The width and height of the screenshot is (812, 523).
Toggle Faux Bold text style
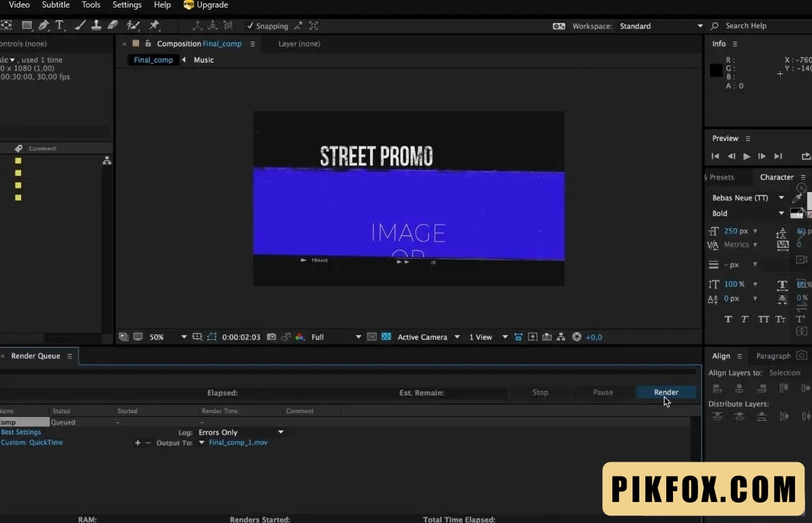point(728,319)
